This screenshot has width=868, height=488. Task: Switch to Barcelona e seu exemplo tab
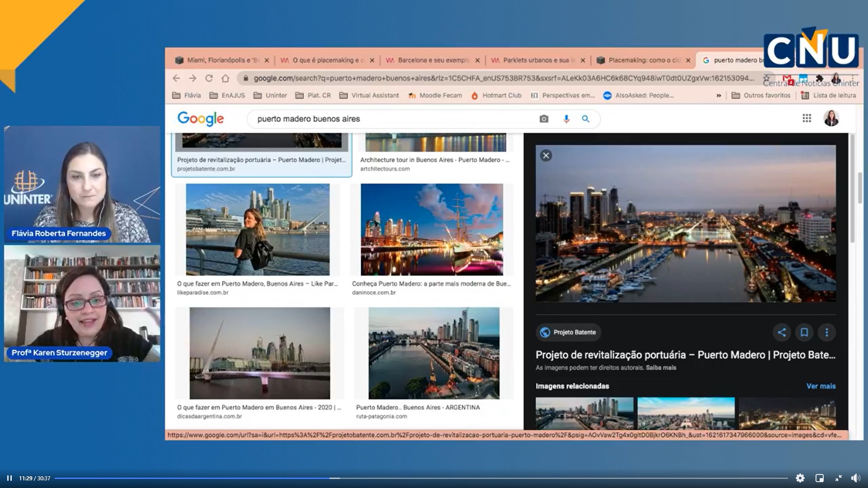pyautogui.click(x=433, y=60)
